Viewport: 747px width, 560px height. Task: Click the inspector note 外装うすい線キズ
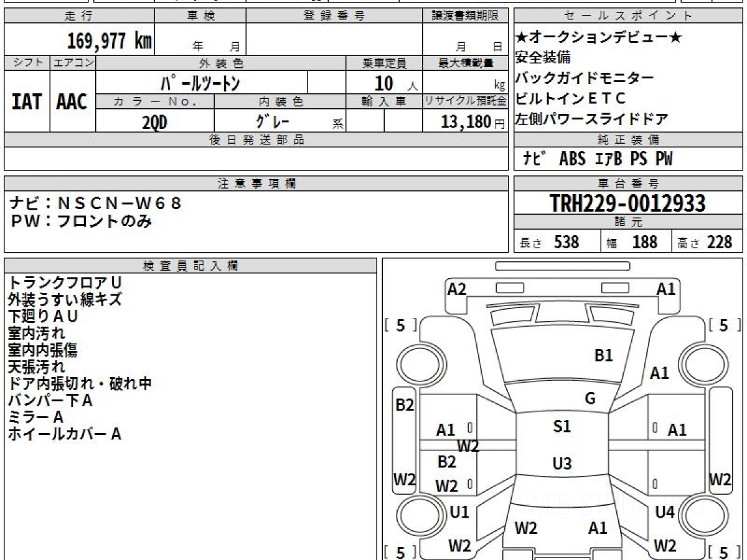click(x=65, y=299)
